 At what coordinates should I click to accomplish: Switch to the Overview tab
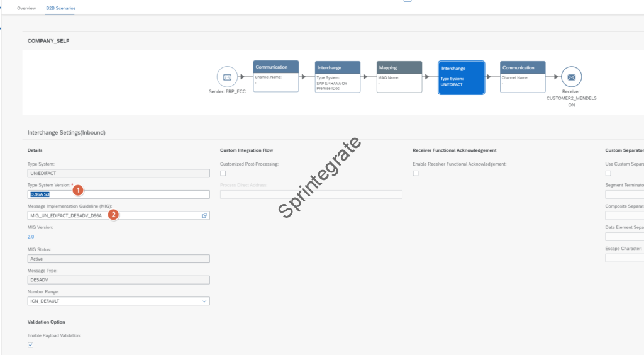(x=26, y=8)
